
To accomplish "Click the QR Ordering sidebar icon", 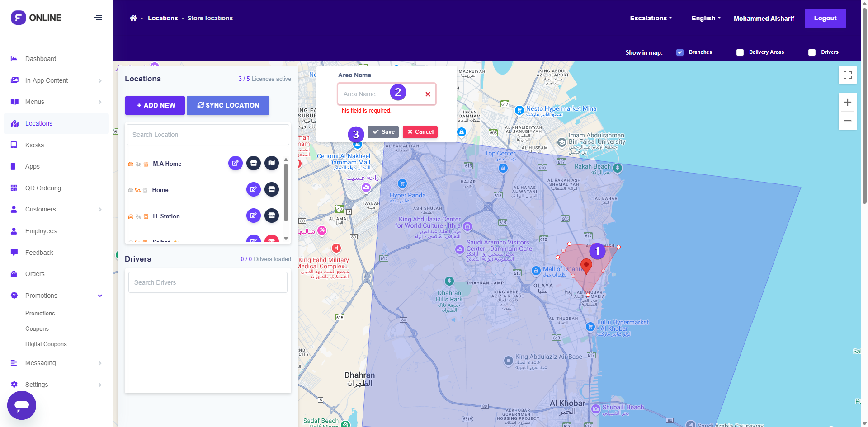I will pyautogui.click(x=14, y=188).
